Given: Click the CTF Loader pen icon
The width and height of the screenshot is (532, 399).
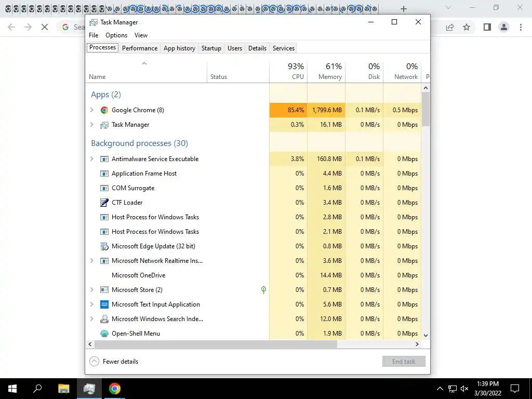Looking at the screenshot, I should [x=104, y=203].
